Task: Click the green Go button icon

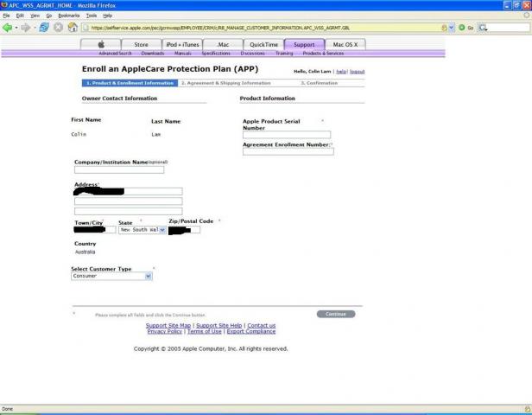Action: 461,28
